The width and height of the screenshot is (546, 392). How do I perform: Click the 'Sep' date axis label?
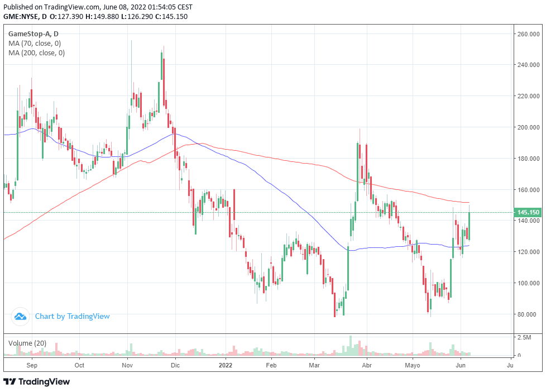[x=32, y=365]
